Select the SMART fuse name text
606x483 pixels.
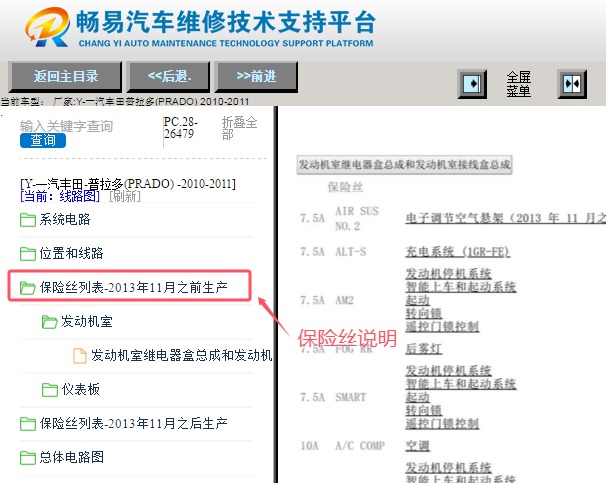[350, 397]
